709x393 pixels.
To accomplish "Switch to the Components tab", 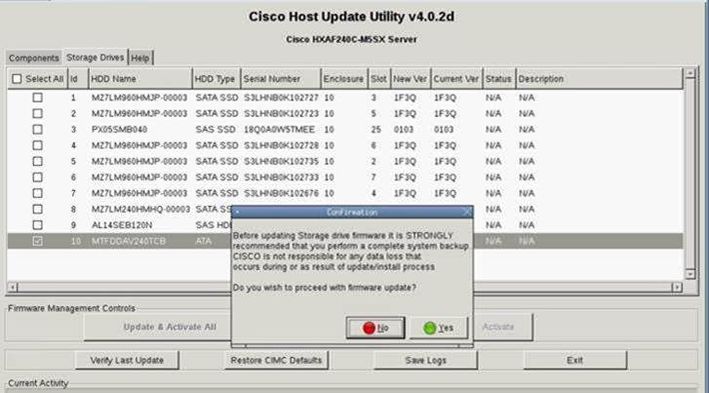I will click(x=34, y=58).
